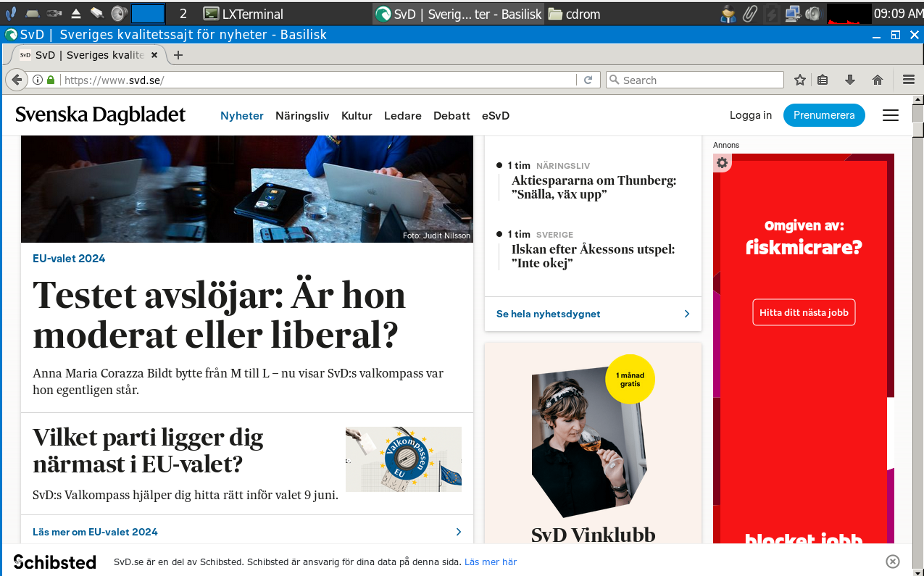
Task: Click the Valkompassen EU thumbnail
Action: tap(404, 459)
